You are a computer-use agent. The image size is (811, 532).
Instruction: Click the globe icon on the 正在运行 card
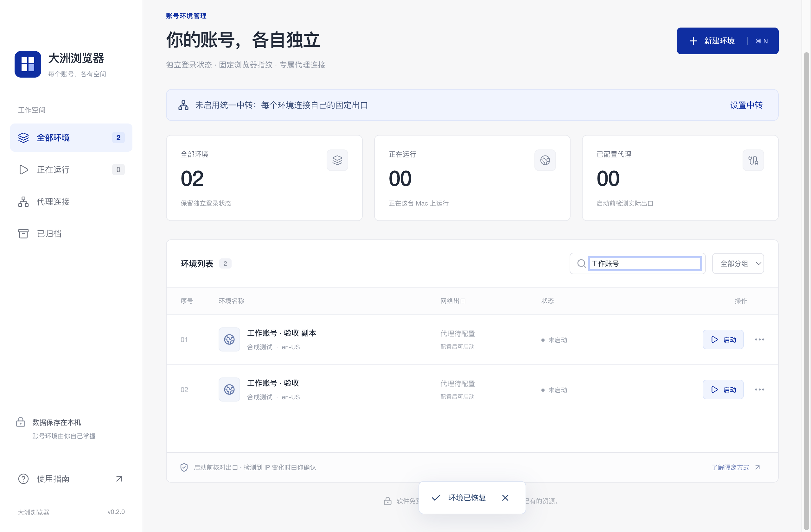(545, 160)
